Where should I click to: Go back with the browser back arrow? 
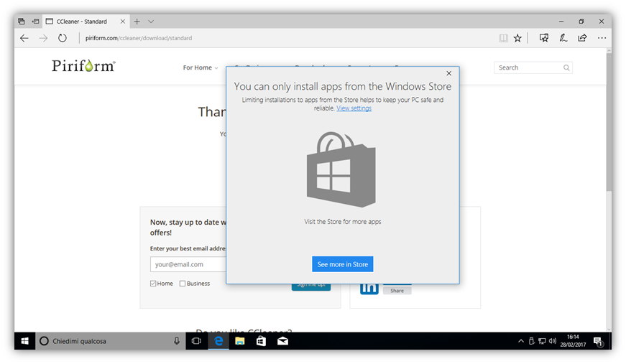pos(24,38)
